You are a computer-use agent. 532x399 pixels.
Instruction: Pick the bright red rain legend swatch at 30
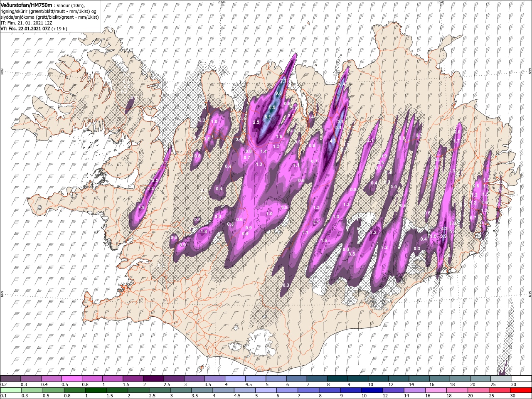[521, 390]
